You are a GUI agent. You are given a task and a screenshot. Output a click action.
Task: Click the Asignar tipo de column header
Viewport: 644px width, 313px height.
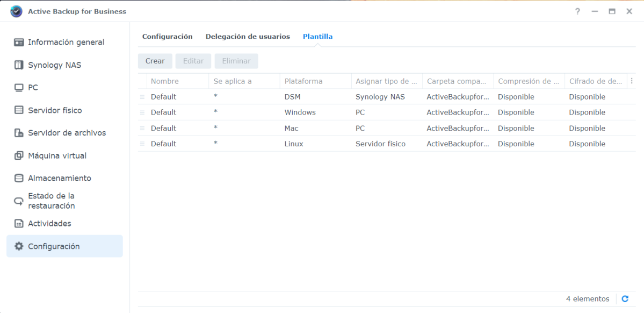tap(387, 81)
